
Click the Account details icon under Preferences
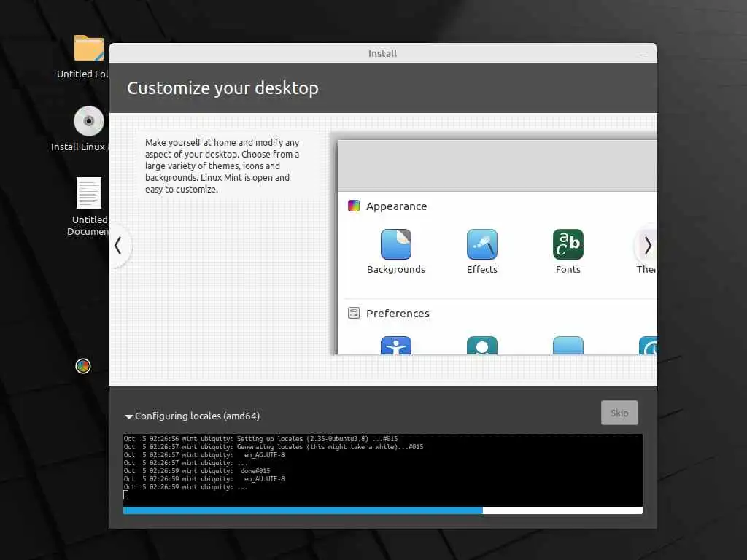pos(482,345)
